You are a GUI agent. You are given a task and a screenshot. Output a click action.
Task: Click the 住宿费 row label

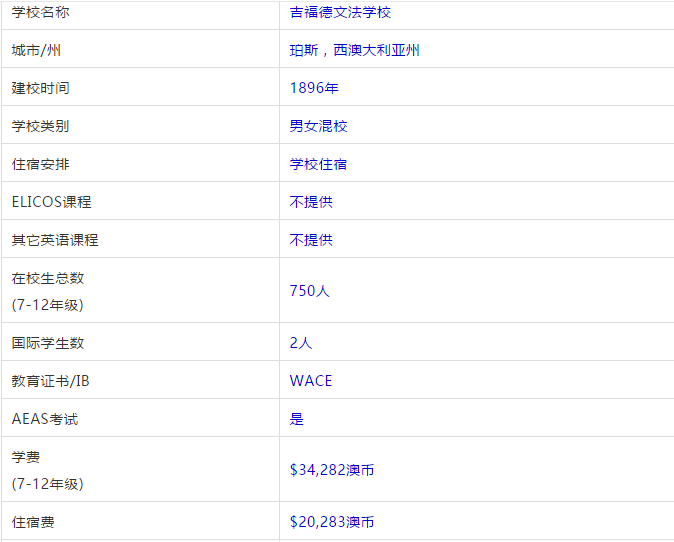coord(34,522)
